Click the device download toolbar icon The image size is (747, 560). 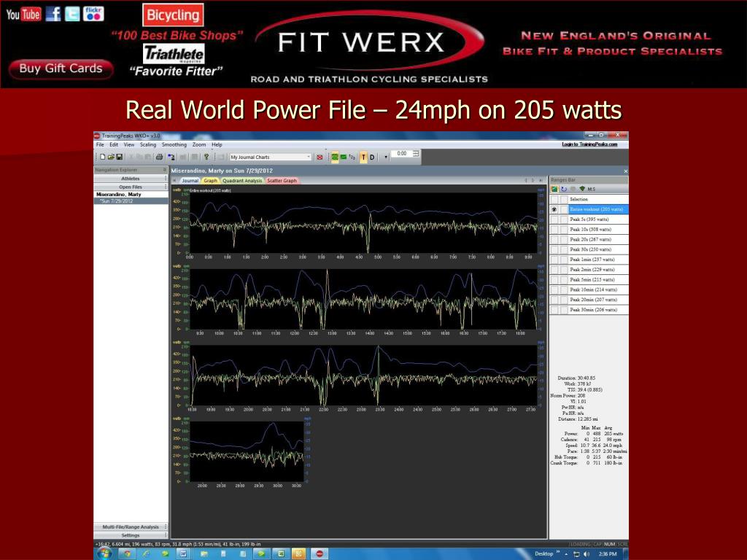(171, 157)
